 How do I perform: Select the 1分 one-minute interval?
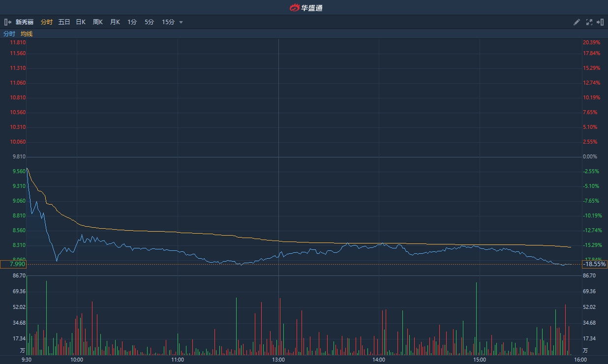(x=132, y=22)
